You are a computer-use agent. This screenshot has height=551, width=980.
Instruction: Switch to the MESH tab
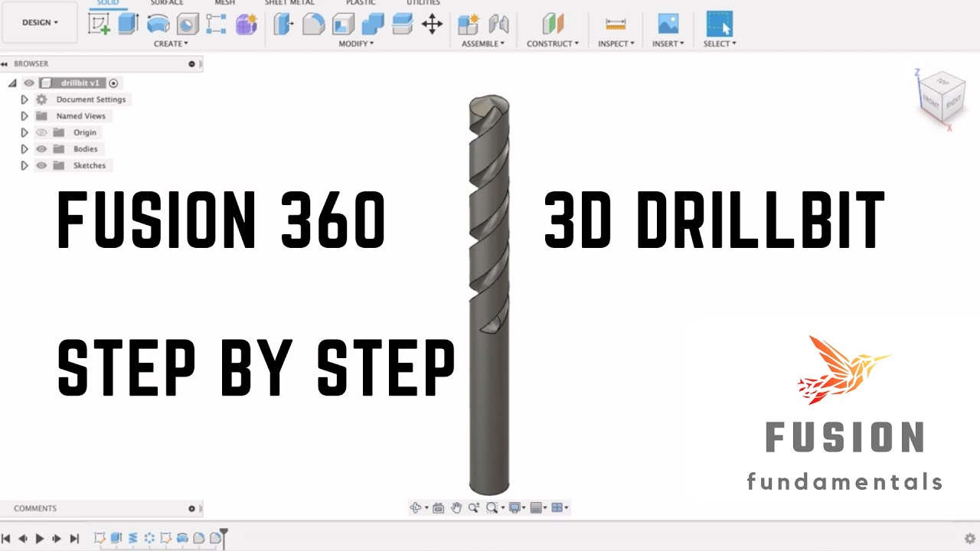click(224, 3)
